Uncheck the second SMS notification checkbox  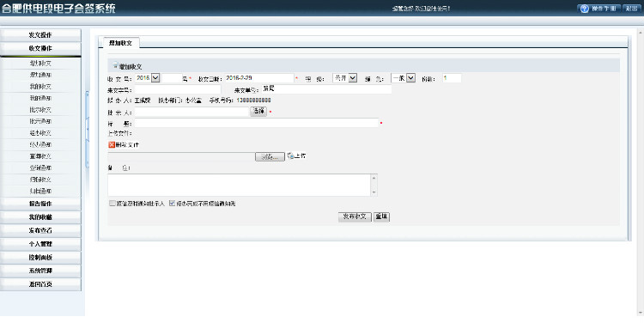click(172, 203)
